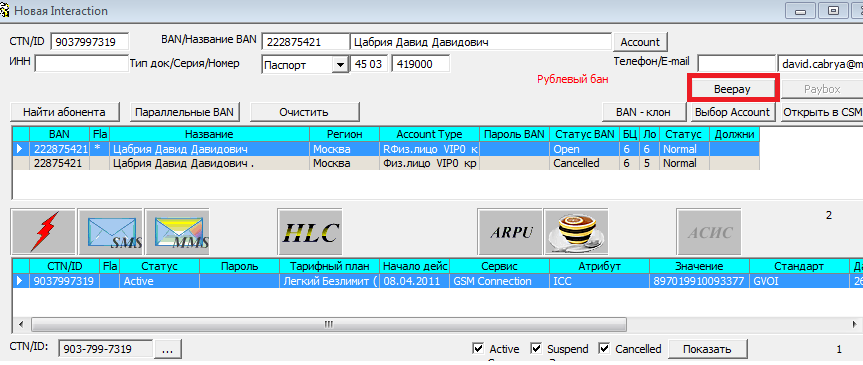Click the red lightning bolt icon
Viewport: 863px width, 365px height.
(43, 231)
